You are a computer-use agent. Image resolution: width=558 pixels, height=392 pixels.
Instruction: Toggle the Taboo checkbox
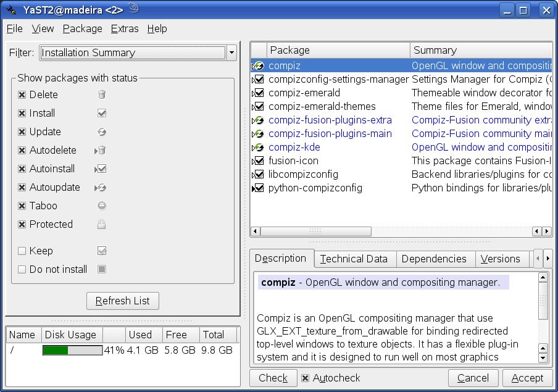click(x=22, y=206)
